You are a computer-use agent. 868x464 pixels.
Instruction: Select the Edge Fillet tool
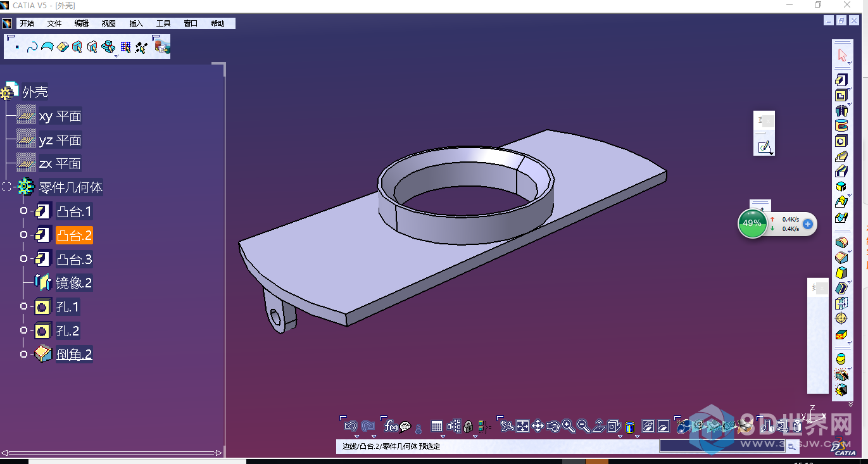coord(841,242)
